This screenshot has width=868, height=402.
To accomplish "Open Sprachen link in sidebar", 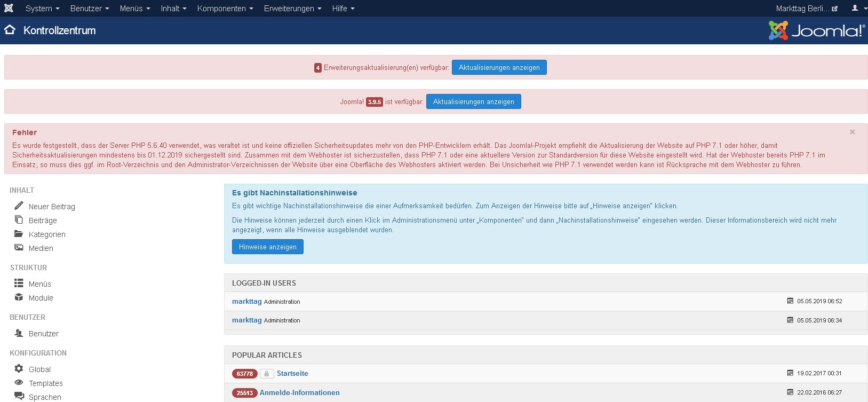I will [x=45, y=397].
